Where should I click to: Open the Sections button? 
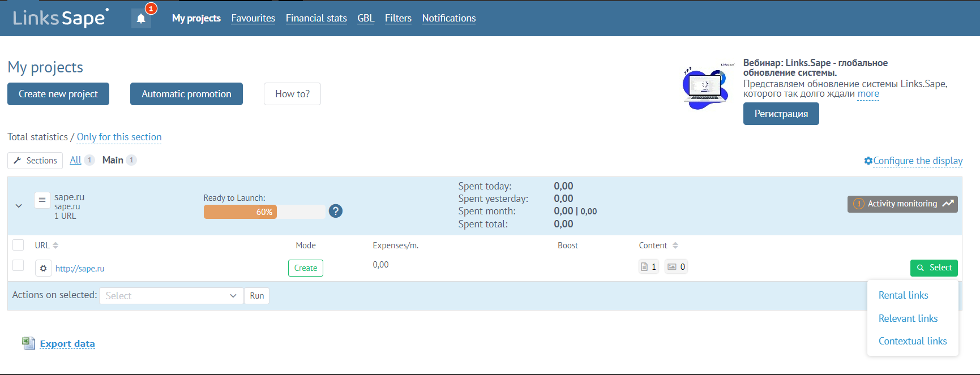point(35,161)
